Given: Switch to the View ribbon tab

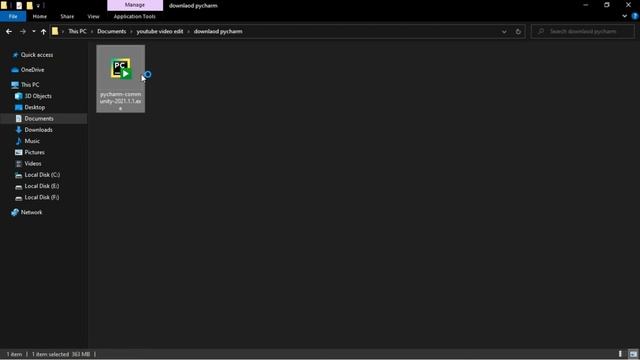Looking at the screenshot, I should coord(93,16).
